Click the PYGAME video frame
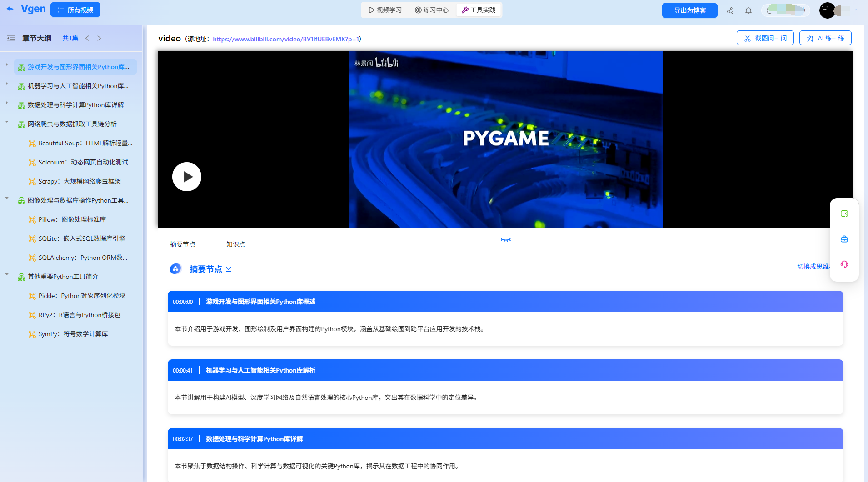This screenshot has width=868, height=482. pos(506,139)
